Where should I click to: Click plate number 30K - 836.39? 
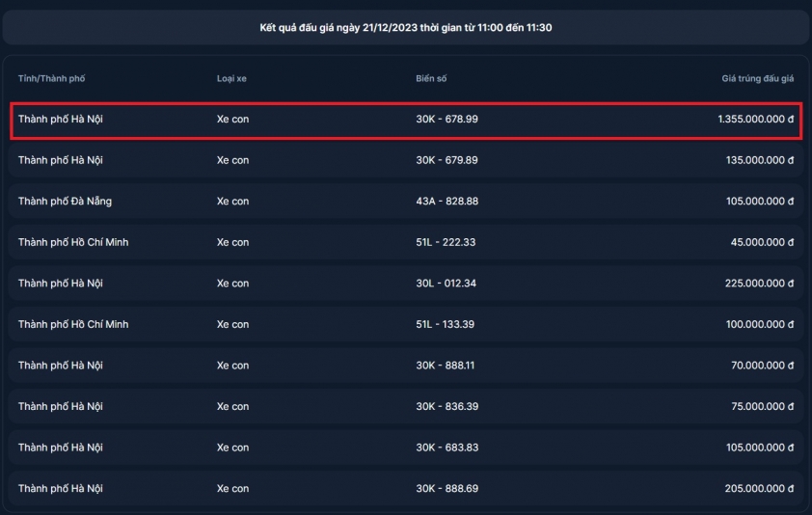(x=447, y=407)
